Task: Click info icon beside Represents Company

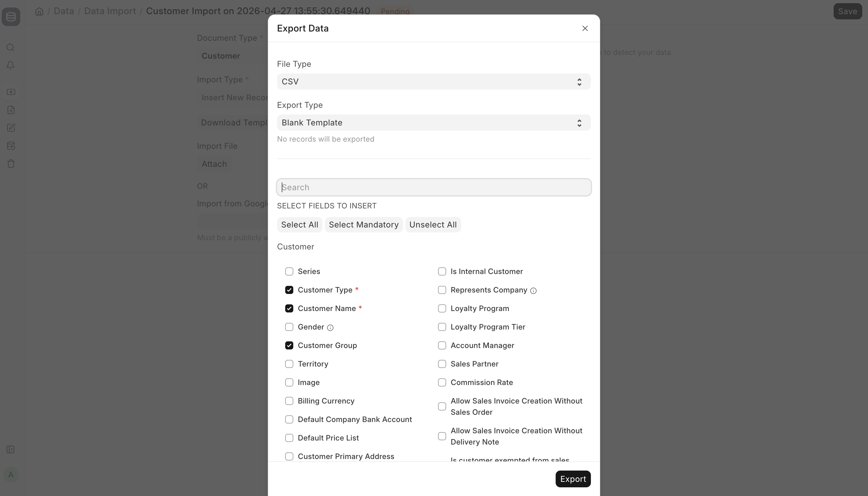Action: point(533,290)
